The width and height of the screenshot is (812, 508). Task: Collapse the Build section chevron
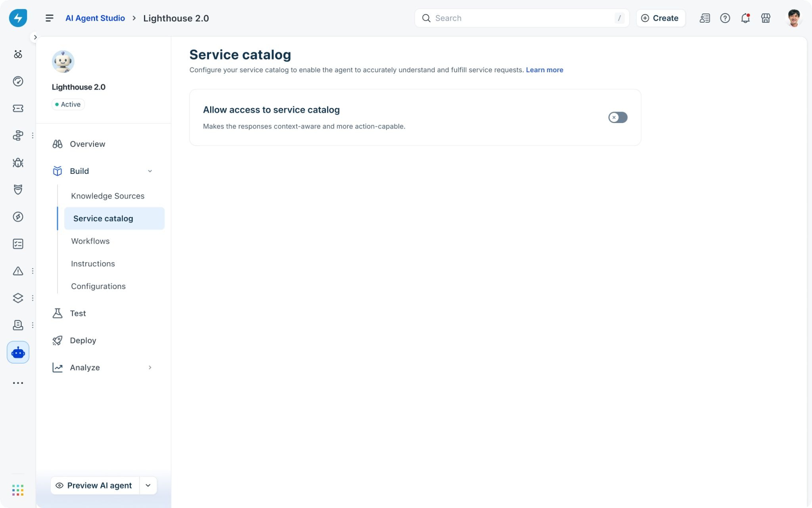click(150, 171)
